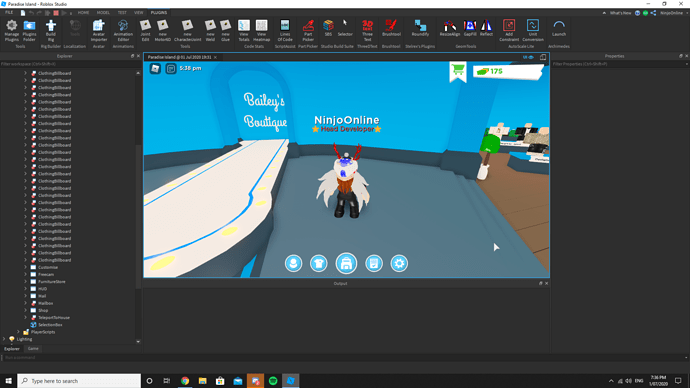Open the Plugins Folder
Screen dimensions: 690x388
pyautogui.click(x=29, y=30)
